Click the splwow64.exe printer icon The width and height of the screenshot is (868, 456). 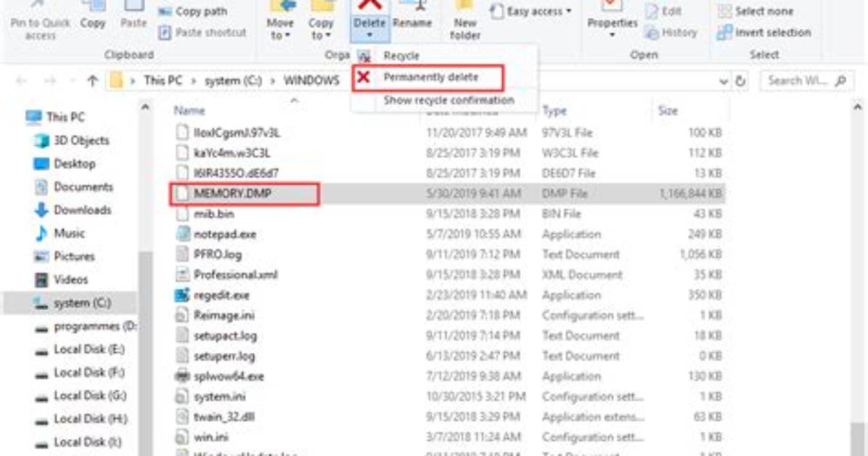tap(182, 376)
